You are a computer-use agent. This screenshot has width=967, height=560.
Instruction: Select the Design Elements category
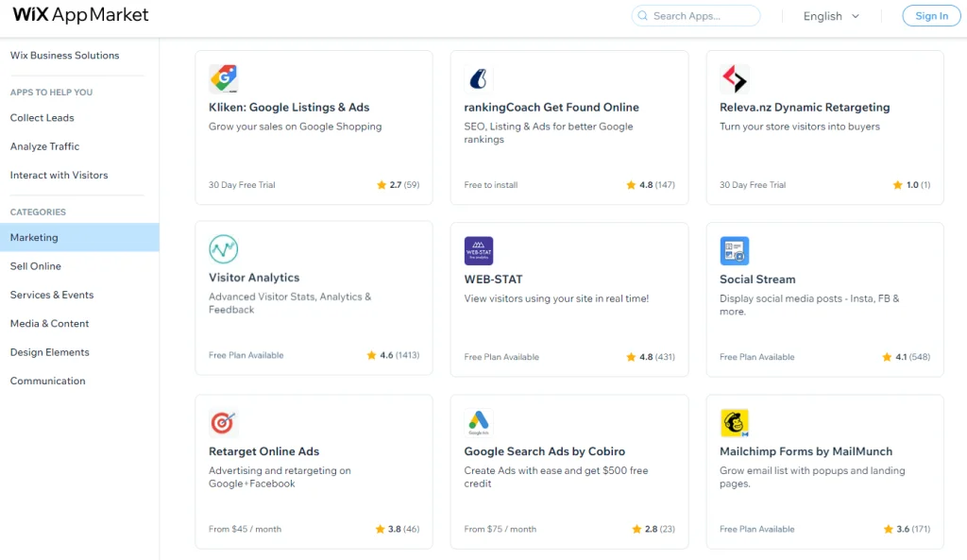[x=49, y=352]
